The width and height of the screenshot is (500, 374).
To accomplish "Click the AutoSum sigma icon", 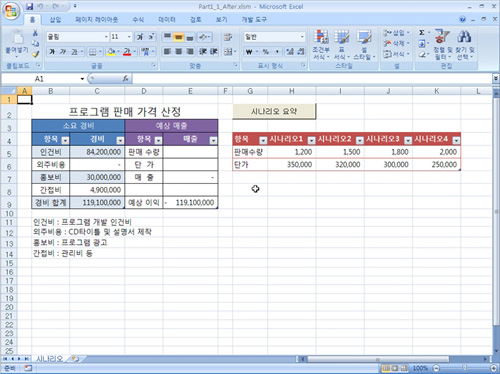I will (422, 33).
